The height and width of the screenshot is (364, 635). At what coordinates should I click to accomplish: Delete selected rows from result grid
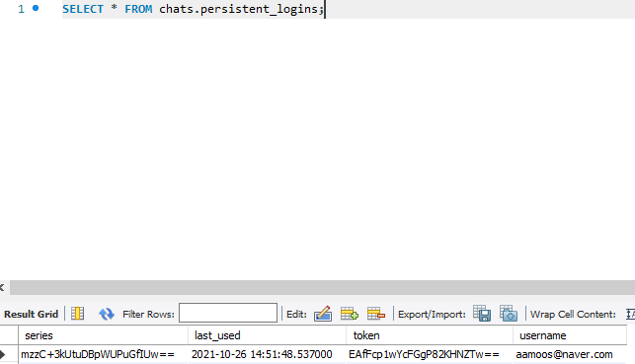pyautogui.click(x=376, y=314)
